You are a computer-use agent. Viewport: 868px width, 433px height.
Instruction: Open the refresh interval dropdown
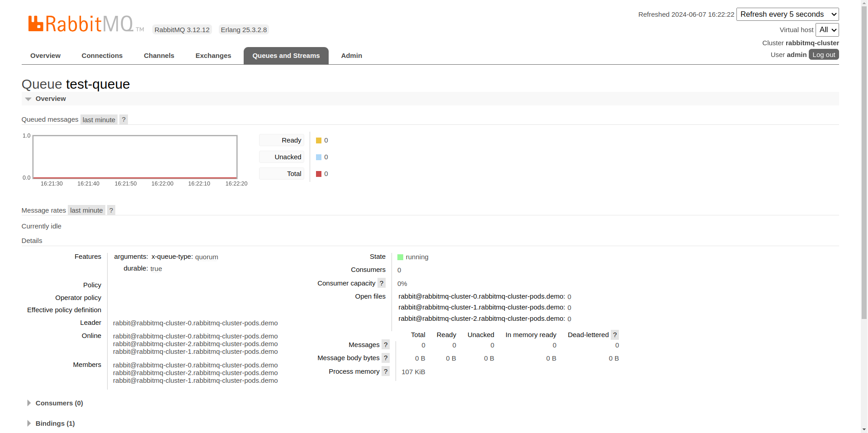pyautogui.click(x=787, y=14)
